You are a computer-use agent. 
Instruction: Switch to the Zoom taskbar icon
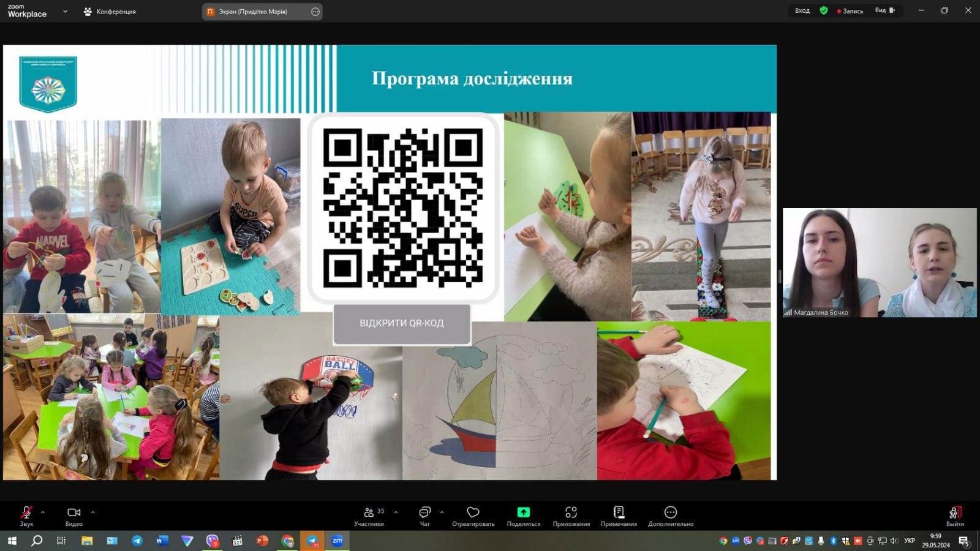(x=337, y=541)
